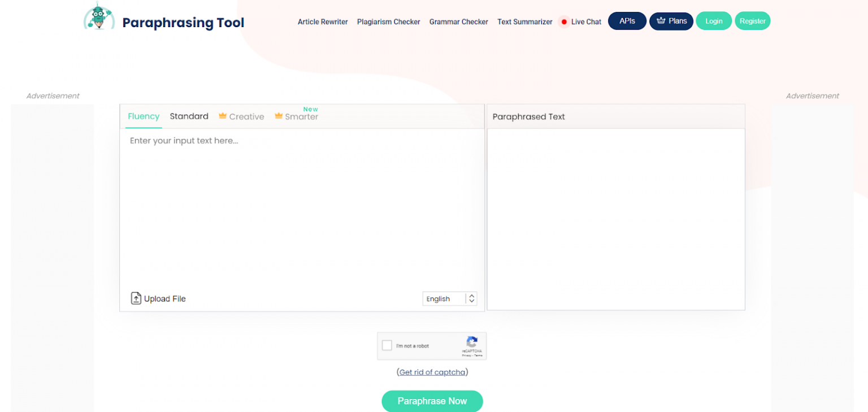Switch to the Standard paraphrasing mode
Screen dimensions: 868x412
point(189,116)
